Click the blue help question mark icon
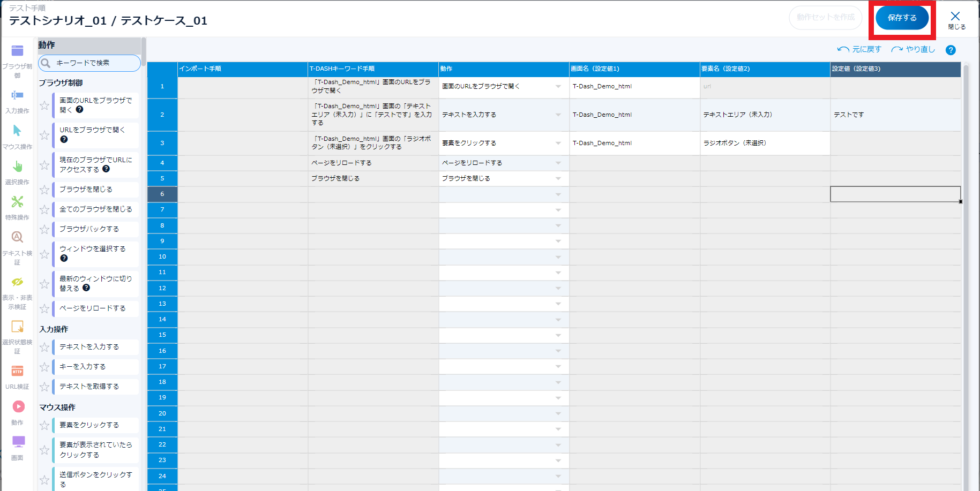 (x=951, y=50)
